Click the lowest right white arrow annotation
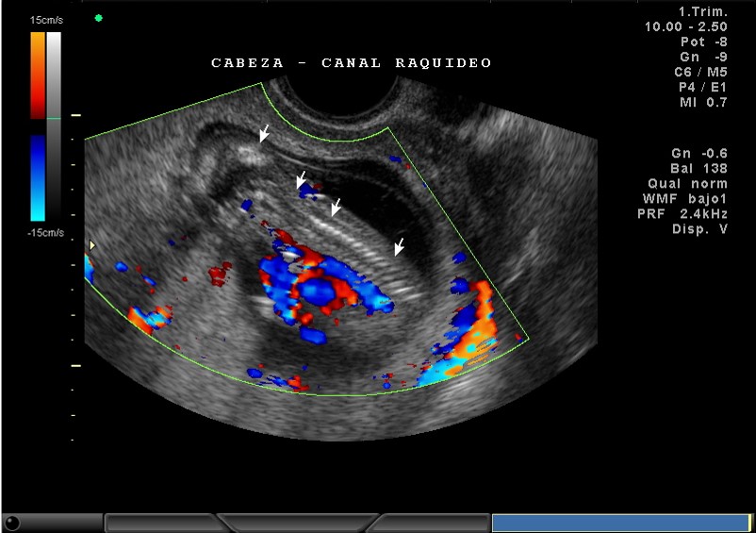Image resolution: width=756 pixels, height=533 pixels. (399, 246)
